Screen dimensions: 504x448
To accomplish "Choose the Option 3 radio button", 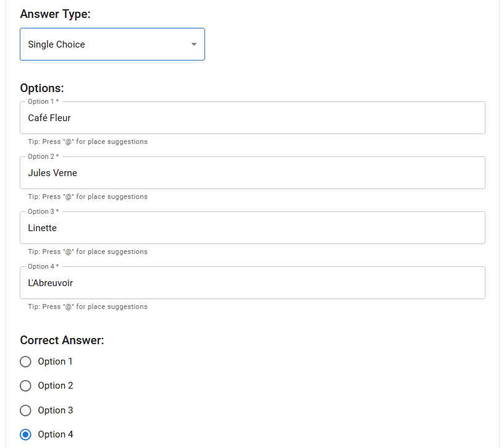I will 25,410.
